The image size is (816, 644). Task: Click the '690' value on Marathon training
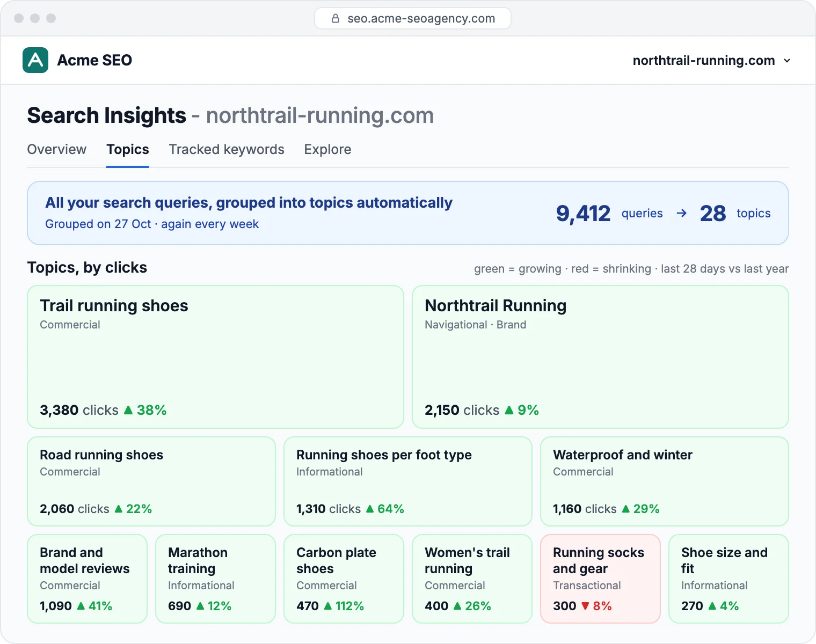[x=179, y=606]
